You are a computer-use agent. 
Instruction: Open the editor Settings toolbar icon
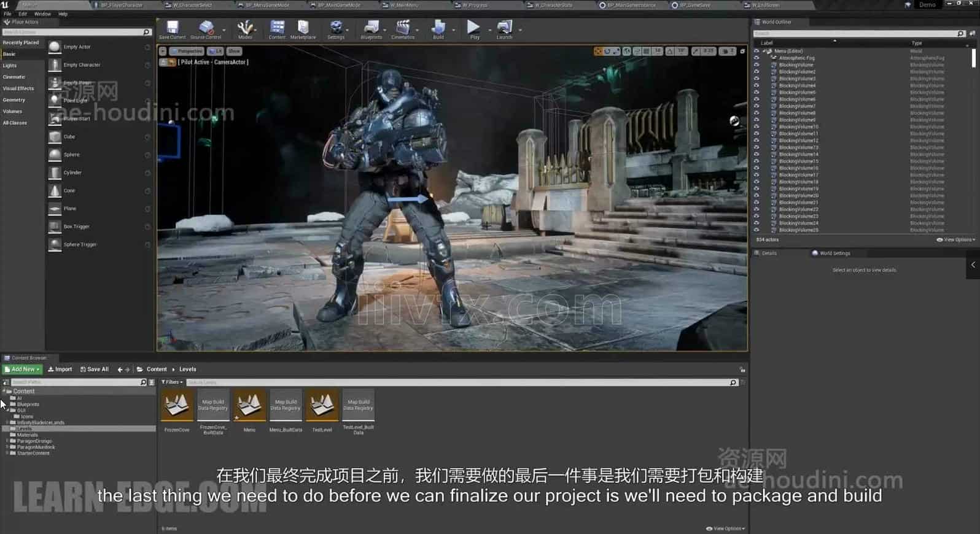[336, 28]
